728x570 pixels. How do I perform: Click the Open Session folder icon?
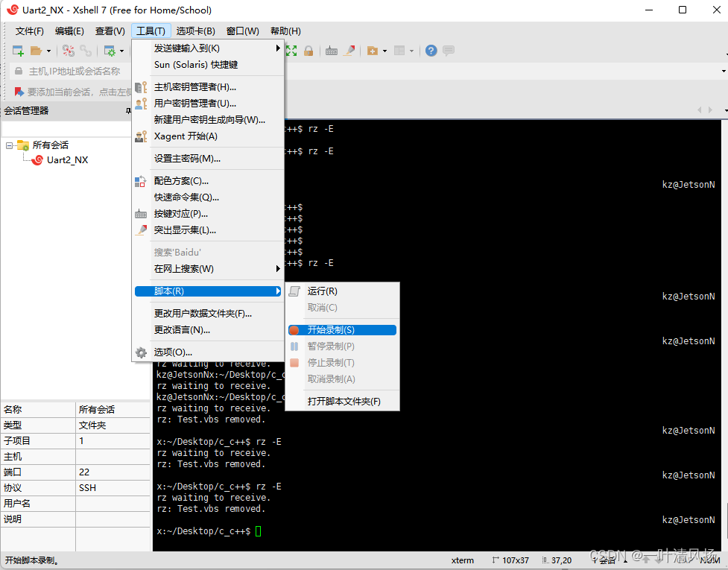click(37, 51)
